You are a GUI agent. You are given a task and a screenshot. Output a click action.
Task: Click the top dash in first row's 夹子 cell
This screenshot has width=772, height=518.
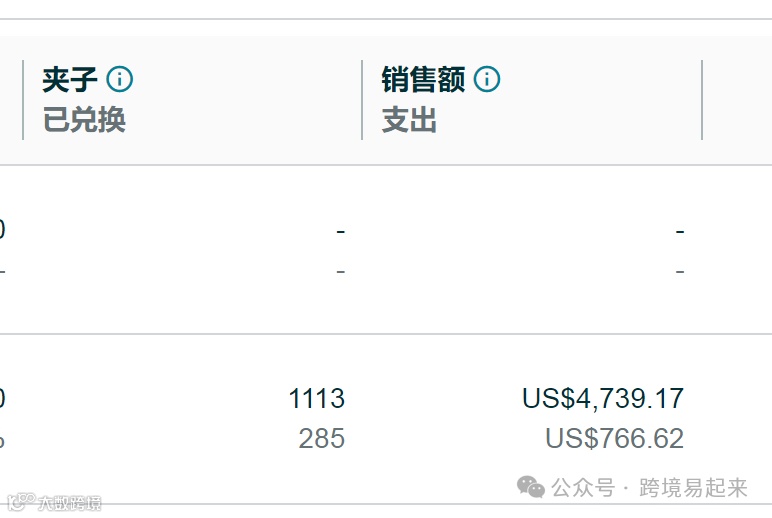[341, 231]
